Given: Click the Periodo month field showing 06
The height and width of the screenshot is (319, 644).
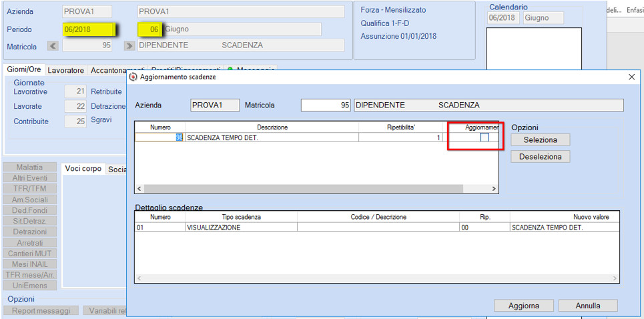Looking at the screenshot, I should [149, 29].
